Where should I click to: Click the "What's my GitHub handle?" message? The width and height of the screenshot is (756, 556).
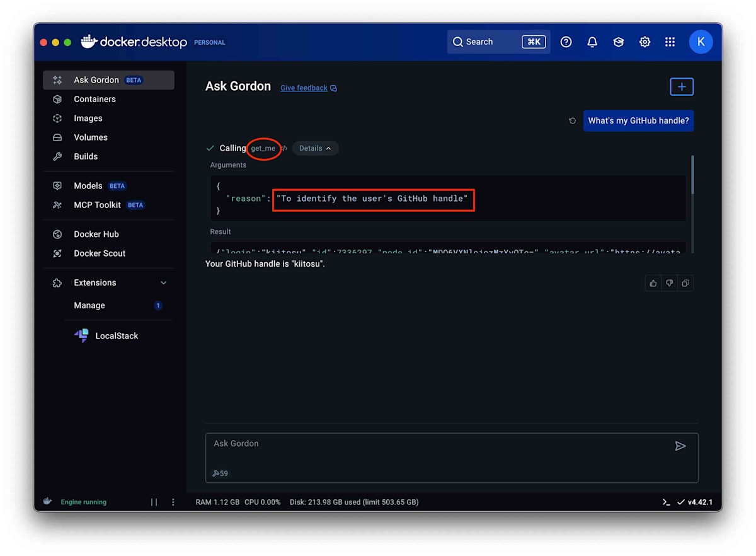(x=638, y=120)
